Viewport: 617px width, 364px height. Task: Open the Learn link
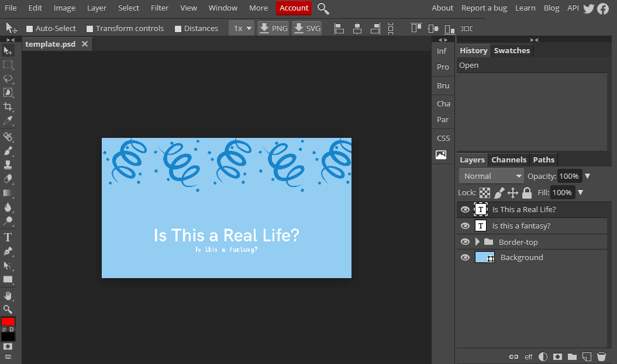pos(525,8)
